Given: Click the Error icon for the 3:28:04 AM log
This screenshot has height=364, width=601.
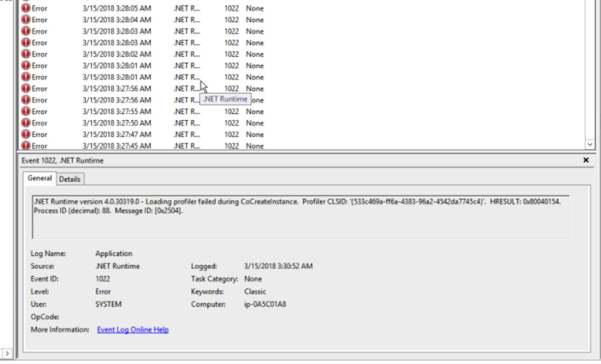Looking at the screenshot, I should (26, 20).
